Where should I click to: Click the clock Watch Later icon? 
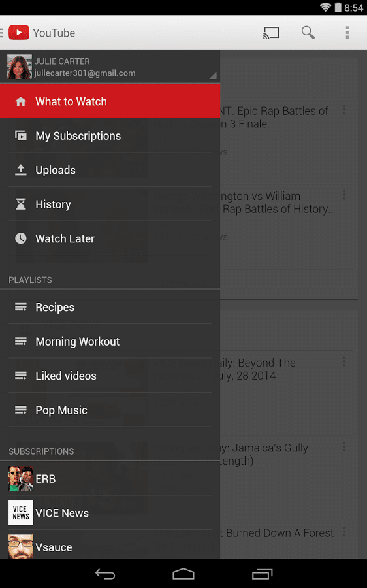(21, 238)
